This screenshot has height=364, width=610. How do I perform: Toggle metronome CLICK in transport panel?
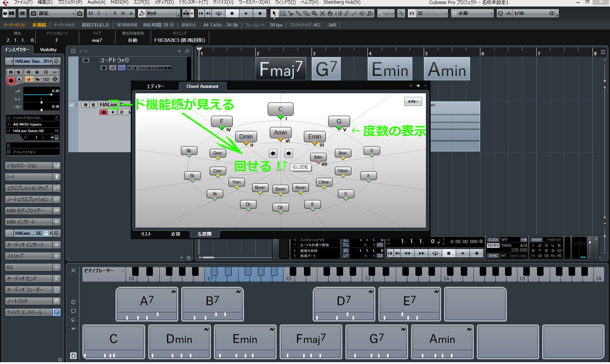pos(493,240)
